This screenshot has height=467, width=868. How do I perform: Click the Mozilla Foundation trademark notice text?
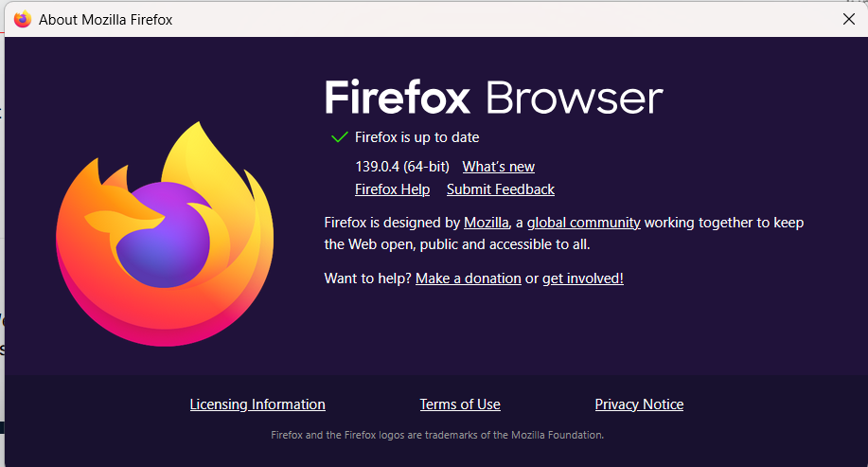tap(437, 435)
